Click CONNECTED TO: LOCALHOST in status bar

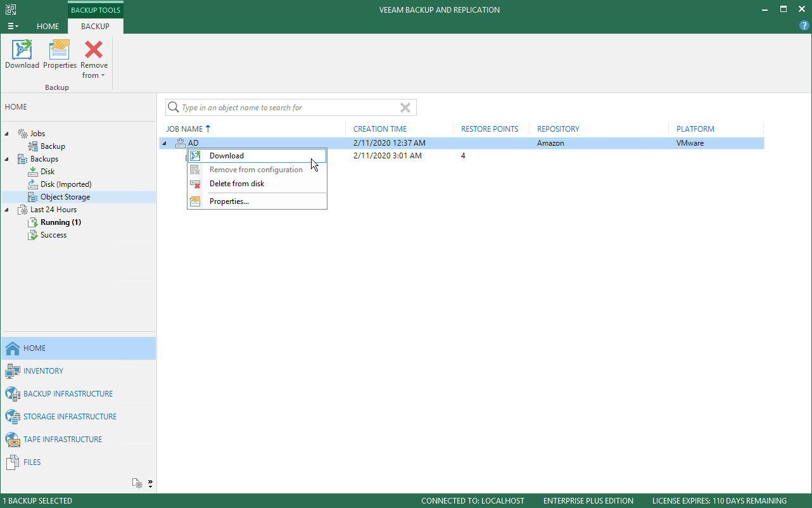473,501
